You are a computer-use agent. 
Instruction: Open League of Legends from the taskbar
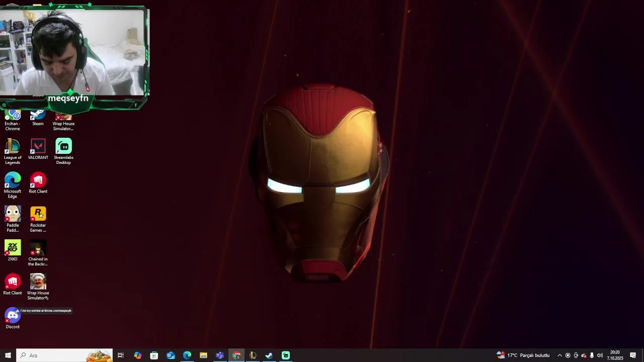(x=253, y=355)
